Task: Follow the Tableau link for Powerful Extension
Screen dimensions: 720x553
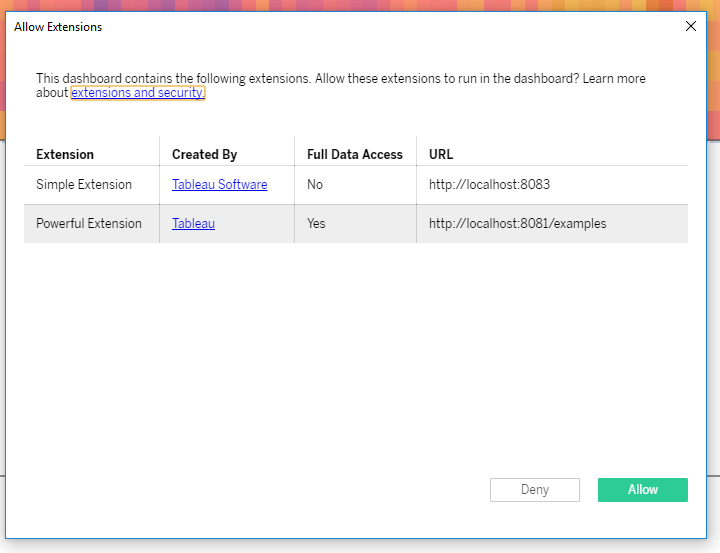Action: click(193, 224)
